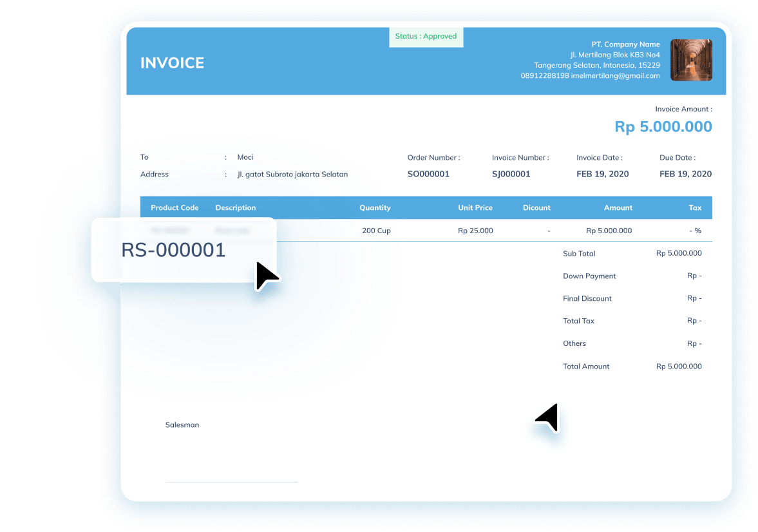Select the Description column header

click(x=235, y=208)
